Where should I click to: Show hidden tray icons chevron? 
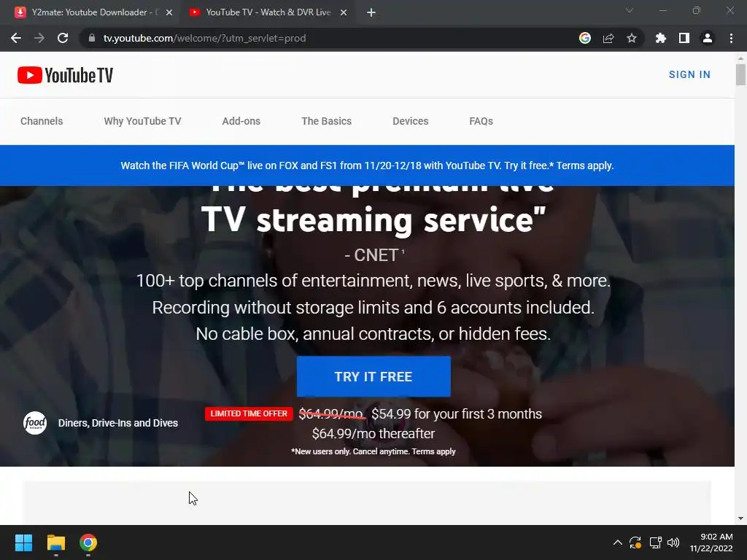617,542
